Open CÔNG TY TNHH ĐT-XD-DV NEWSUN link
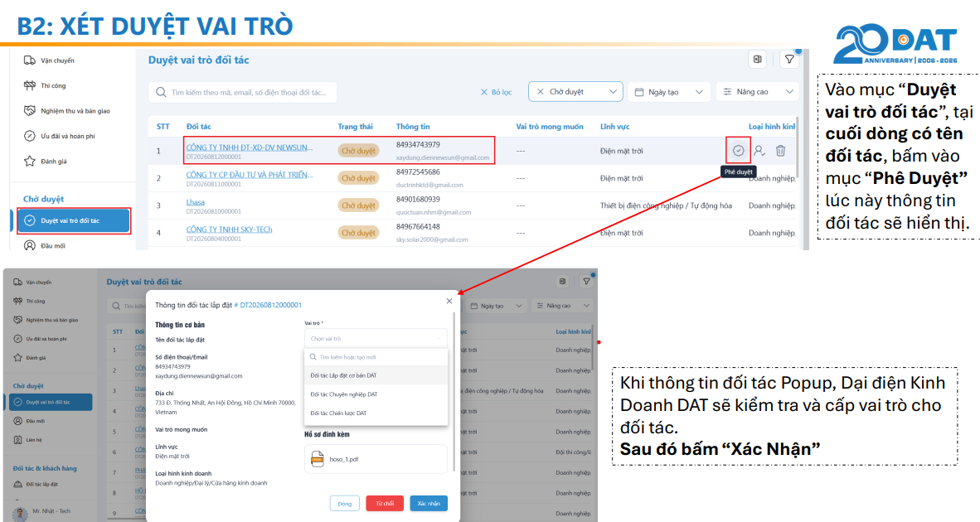980x522 pixels. click(x=250, y=147)
